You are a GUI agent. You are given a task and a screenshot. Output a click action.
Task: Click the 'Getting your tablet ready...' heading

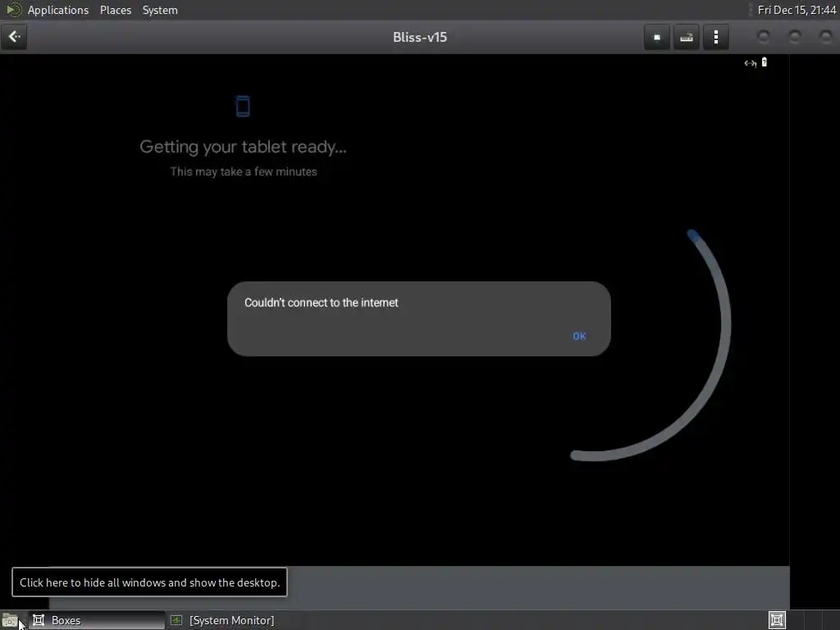(243, 147)
